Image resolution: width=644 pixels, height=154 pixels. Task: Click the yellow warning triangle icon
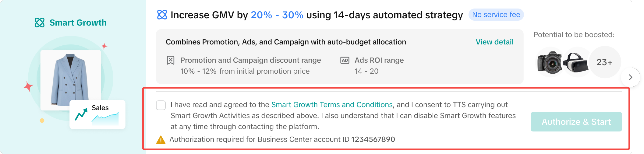click(161, 140)
